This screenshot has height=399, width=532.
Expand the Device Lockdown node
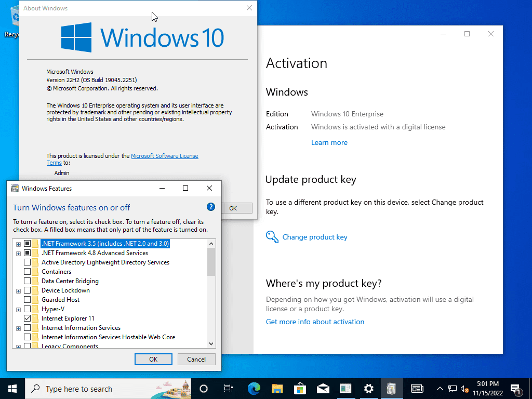pyautogui.click(x=18, y=291)
